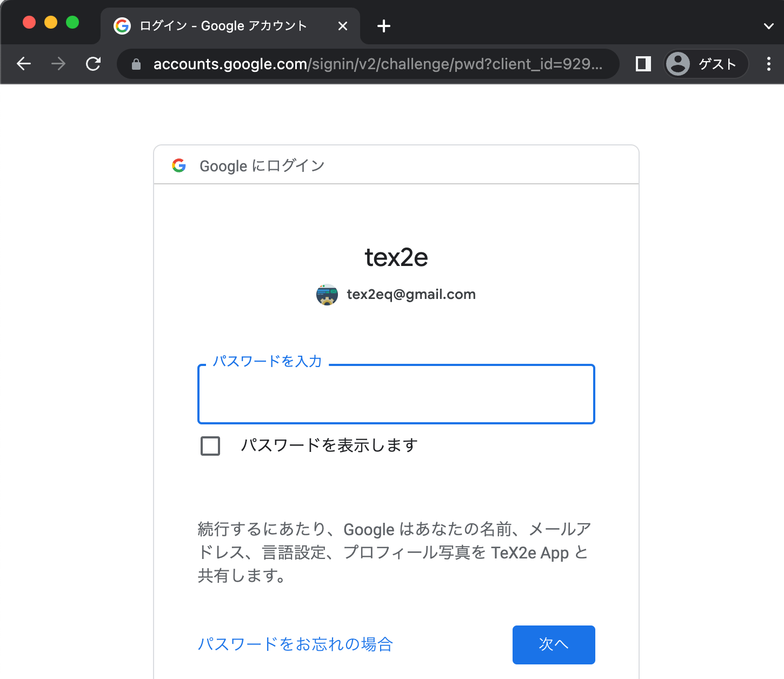The height and width of the screenshot is (679, 784).
Task: Click the tex2eq profile picture thumbnail
Action: (x=327, y=294)
